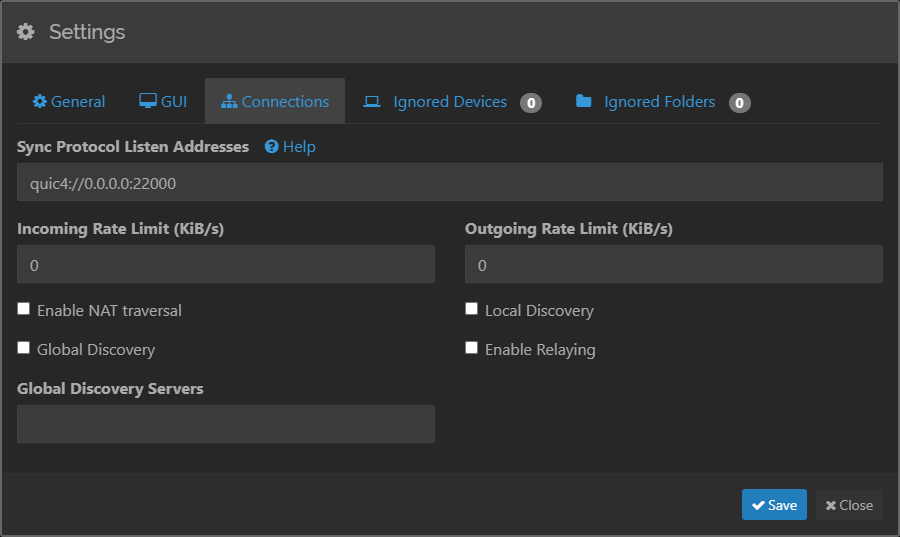
Task: Click the laptop icon for Ignored Devices
Action: click(372, 102)
